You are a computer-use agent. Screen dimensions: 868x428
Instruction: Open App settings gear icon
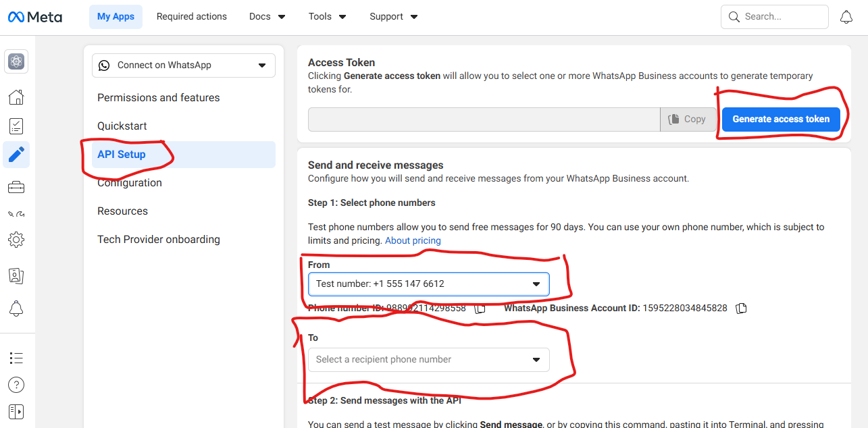click(16, 239)
